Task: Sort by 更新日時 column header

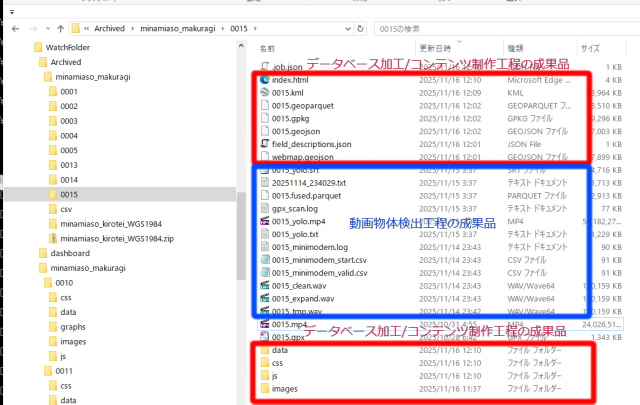Action: point(434,48)
